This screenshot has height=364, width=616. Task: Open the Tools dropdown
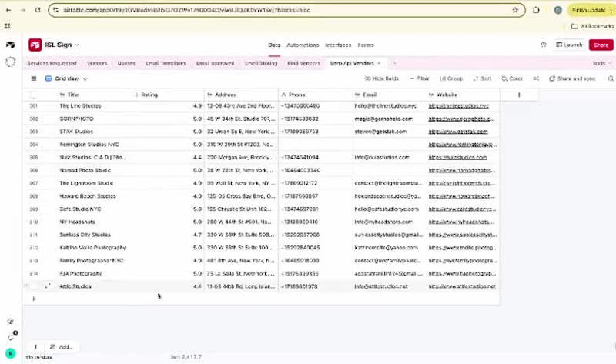point(602,63)
